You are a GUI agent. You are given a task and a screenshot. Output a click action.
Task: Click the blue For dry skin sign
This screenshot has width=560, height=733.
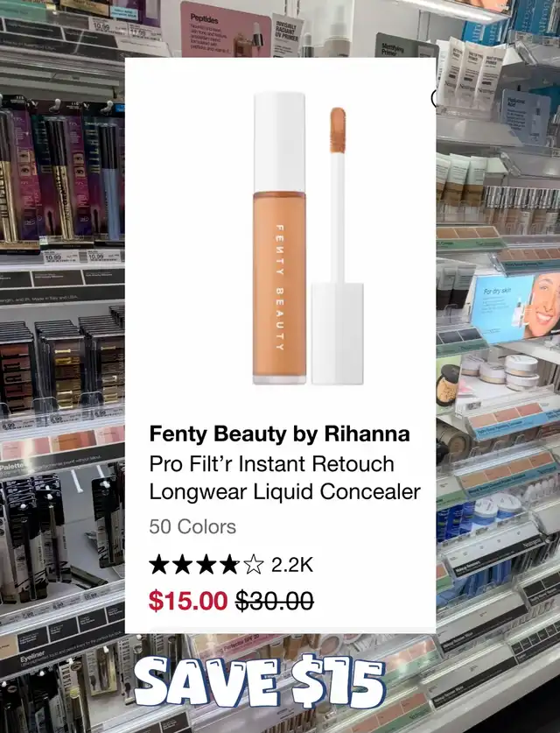tap(501, 303)
